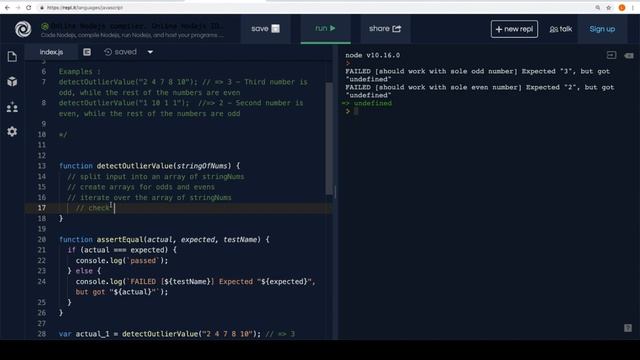Select the index.js tab
The height and width of the screenshot is (360, 640).
click(x=51, y=52)
